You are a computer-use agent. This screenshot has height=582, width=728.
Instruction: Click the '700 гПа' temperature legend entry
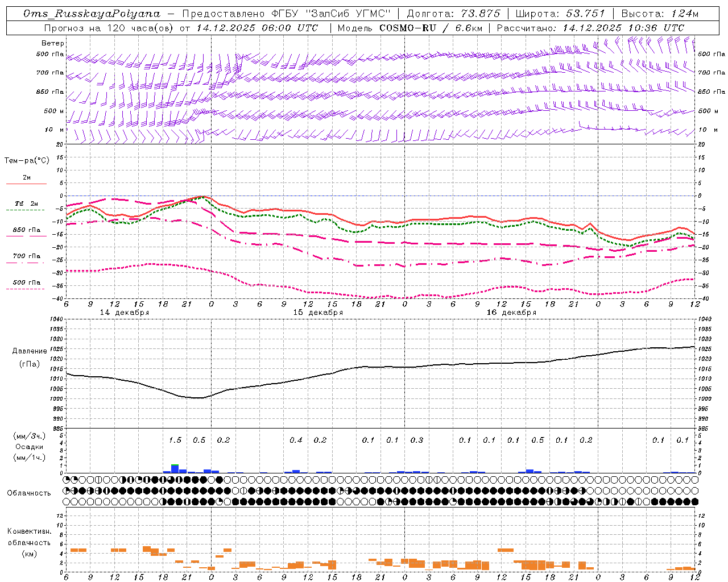coord(27,256)
